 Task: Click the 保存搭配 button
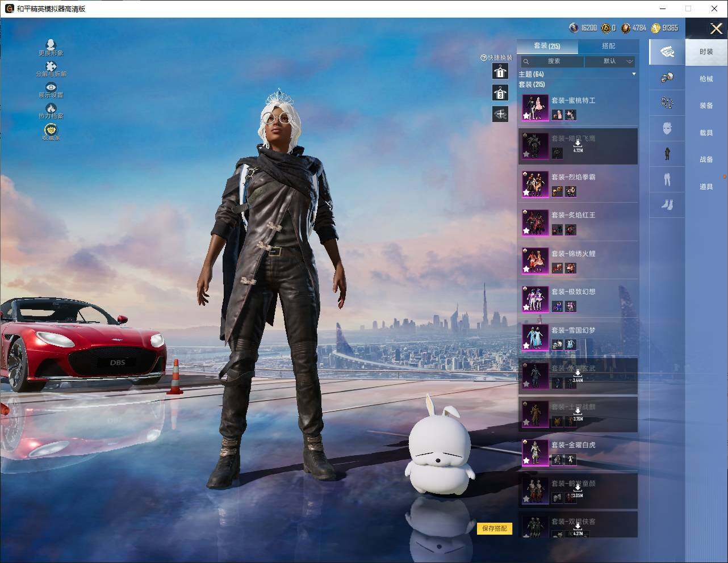(494, 528)
